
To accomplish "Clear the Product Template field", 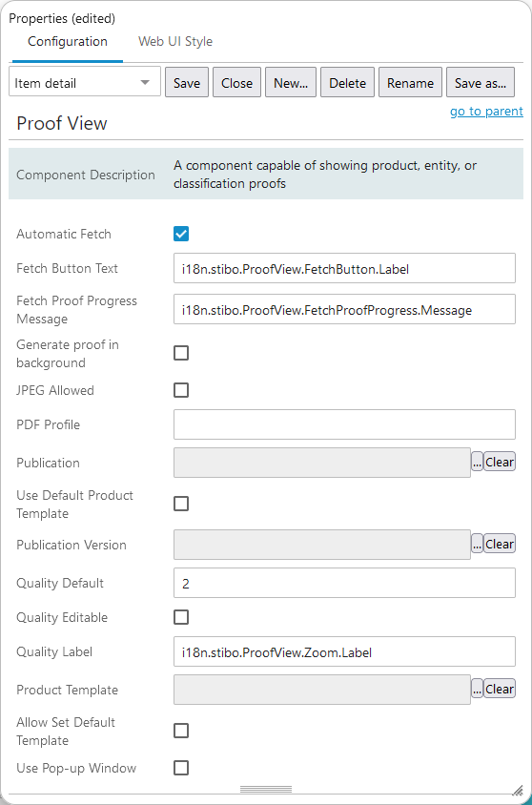I will coord(500,689).
